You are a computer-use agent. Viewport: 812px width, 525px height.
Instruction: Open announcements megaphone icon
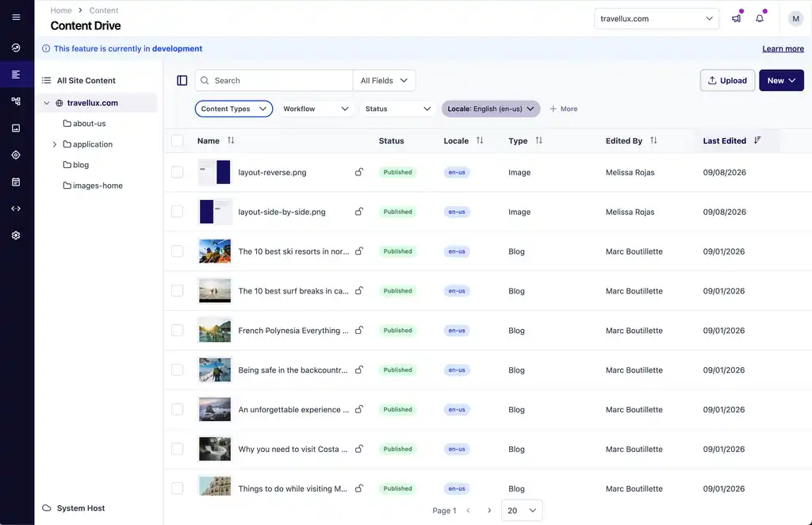coord(736,19)
